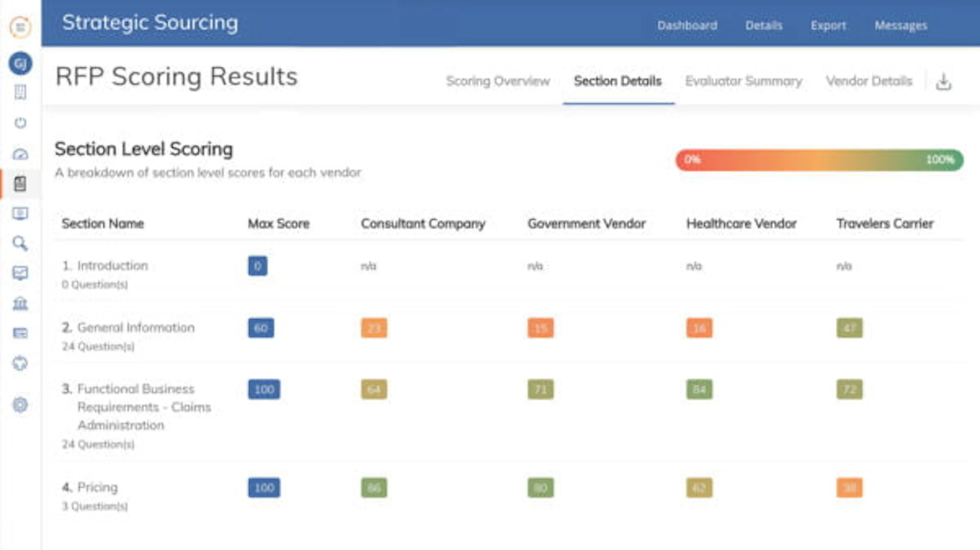Click the magnifying glass search icon
The width and height of the screenshot is (980, 550).
(20, 243)
